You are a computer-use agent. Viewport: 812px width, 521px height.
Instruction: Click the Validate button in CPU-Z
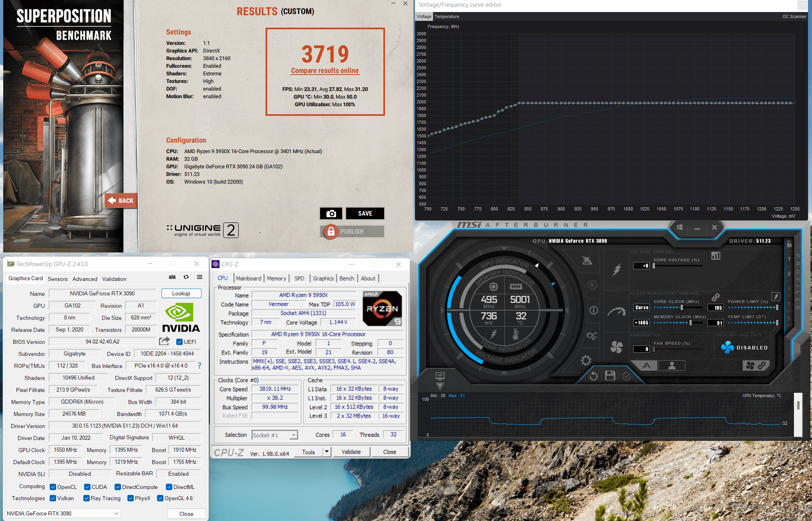[x=351, y=452]
